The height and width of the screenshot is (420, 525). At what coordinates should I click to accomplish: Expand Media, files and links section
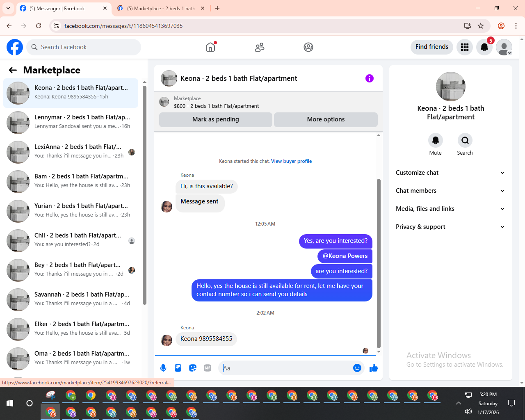[450, 209]
